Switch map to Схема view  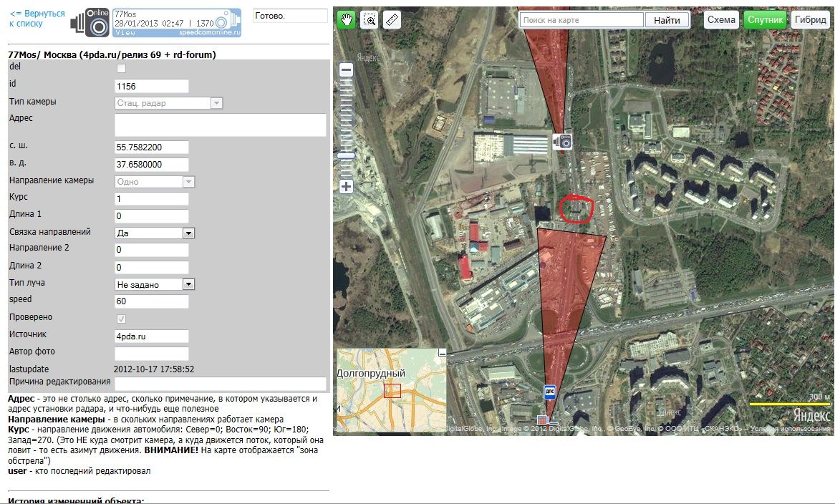(721, 20)
